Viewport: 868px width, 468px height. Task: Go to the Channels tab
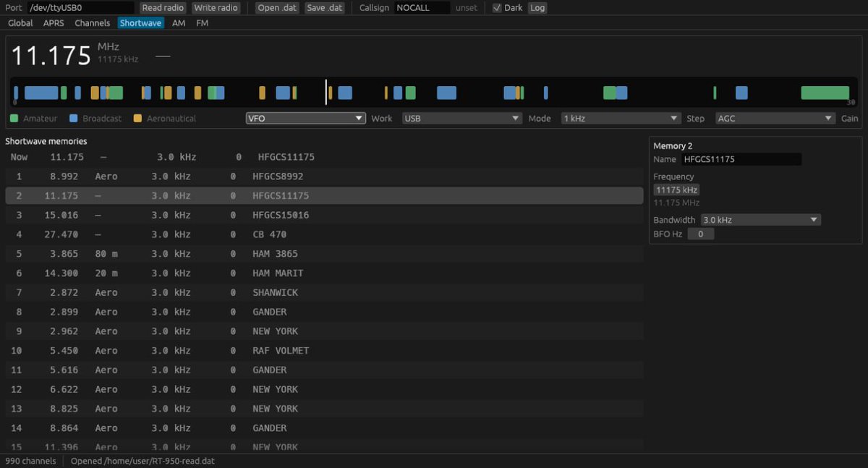tap(93, 23)
